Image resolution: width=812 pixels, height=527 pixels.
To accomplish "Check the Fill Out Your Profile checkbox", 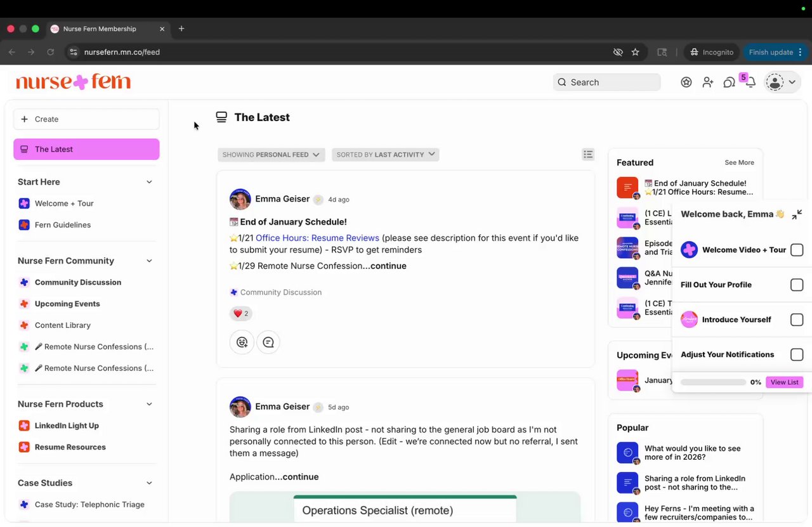I will point(797,285).
